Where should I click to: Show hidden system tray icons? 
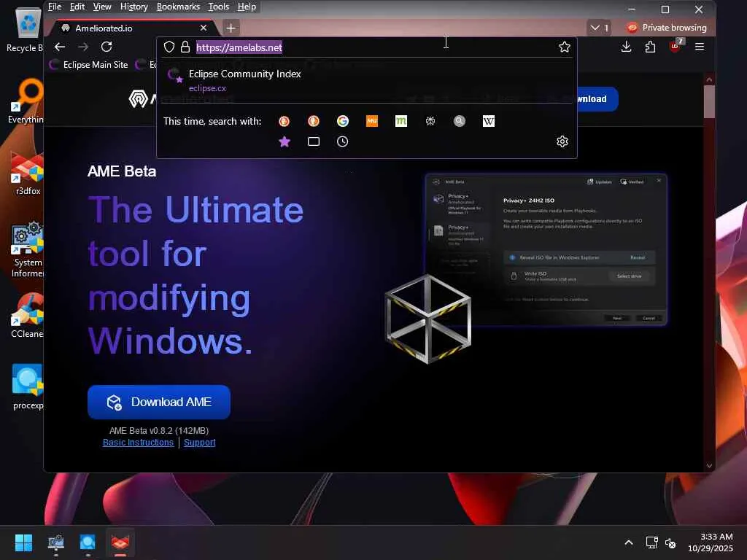pyautogui.click(x=629, y=542)
